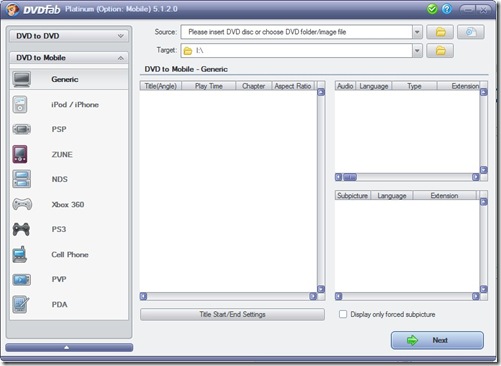Screen dimensions: 501x366
Task: Collapse the DVD to Mobile section
Action: [x=69, y=58]
